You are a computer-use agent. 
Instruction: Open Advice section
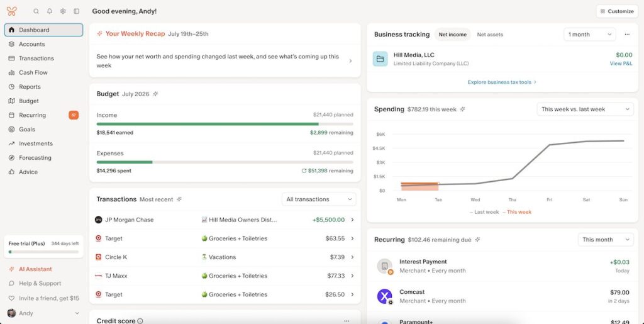point(43,172)
